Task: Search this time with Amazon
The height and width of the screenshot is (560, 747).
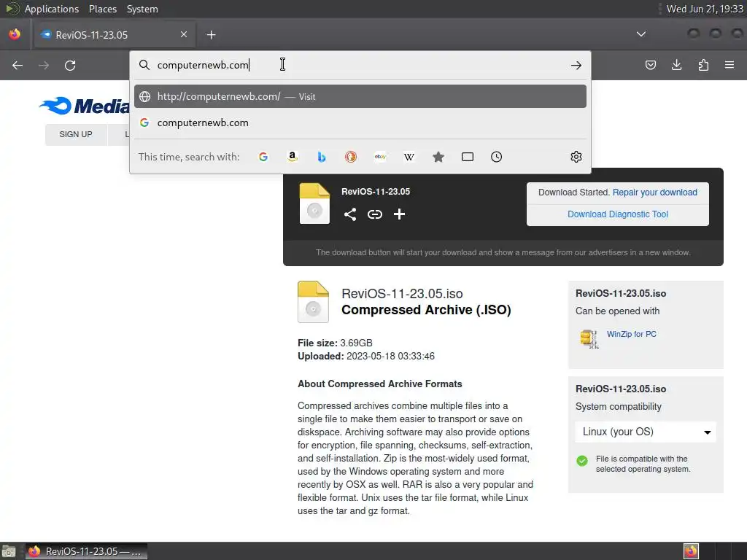Action: click(x=293, y=157)
